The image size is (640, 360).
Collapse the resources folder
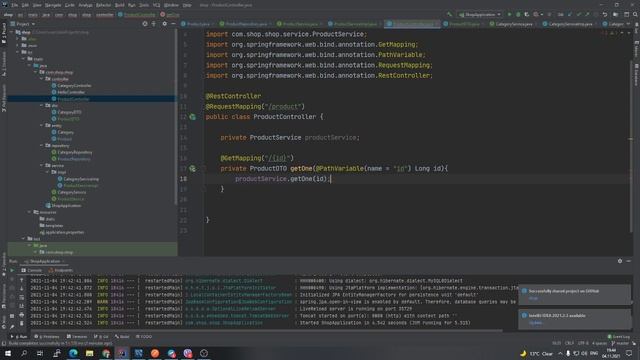(30, 212)
